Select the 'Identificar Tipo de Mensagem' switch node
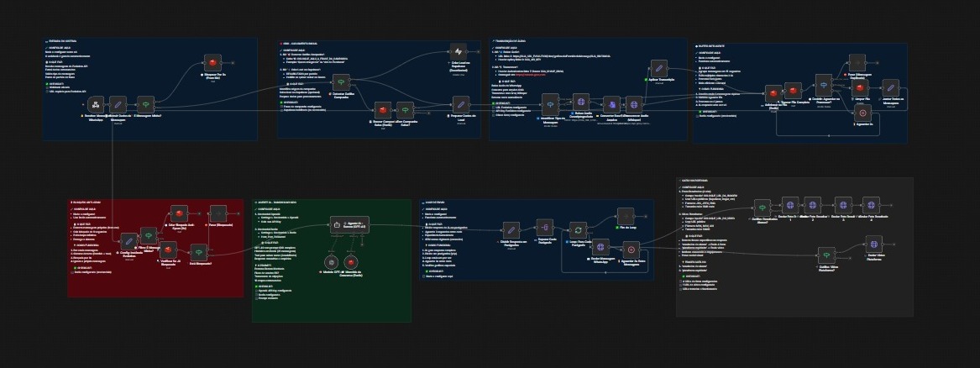Screen dimensions: 980x368 click(x=550, y=105)
